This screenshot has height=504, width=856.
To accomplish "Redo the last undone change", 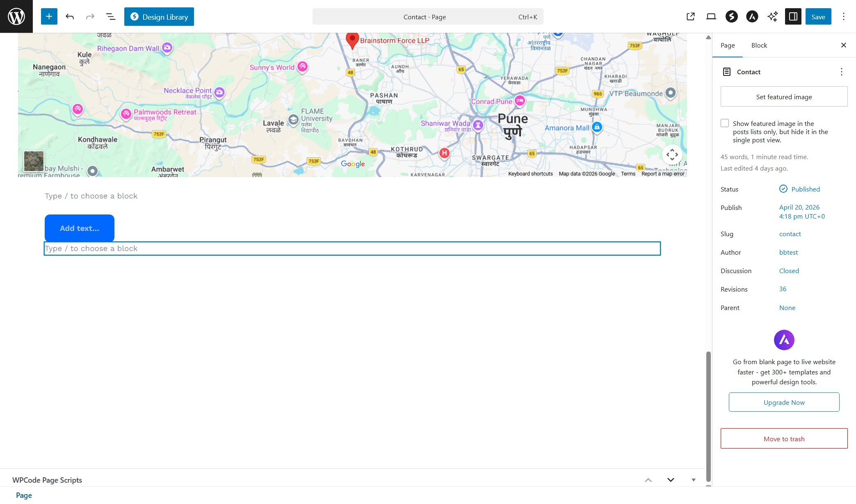I will tap(90, 16).
